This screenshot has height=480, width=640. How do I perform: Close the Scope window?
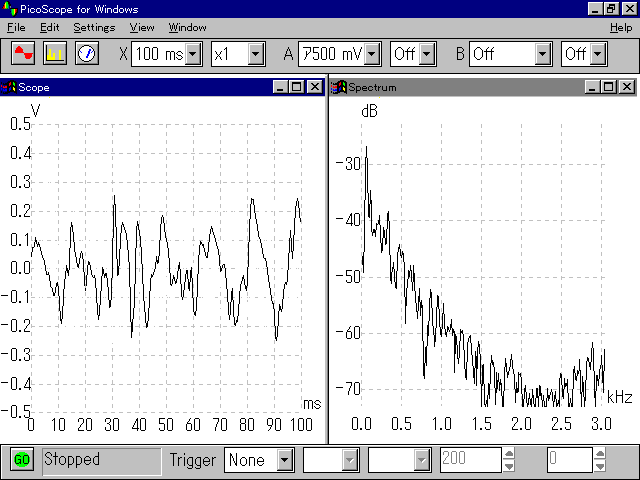pos(315,87)
